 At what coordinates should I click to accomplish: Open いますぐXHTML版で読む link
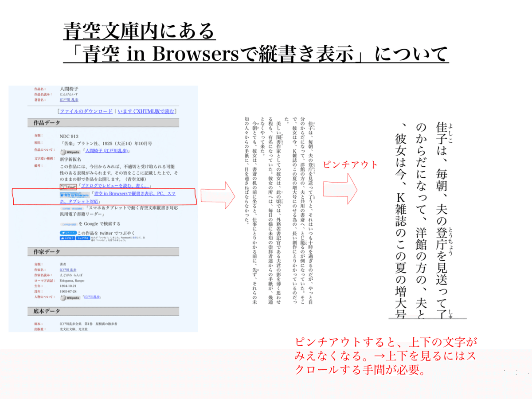[x=146, y=111]
